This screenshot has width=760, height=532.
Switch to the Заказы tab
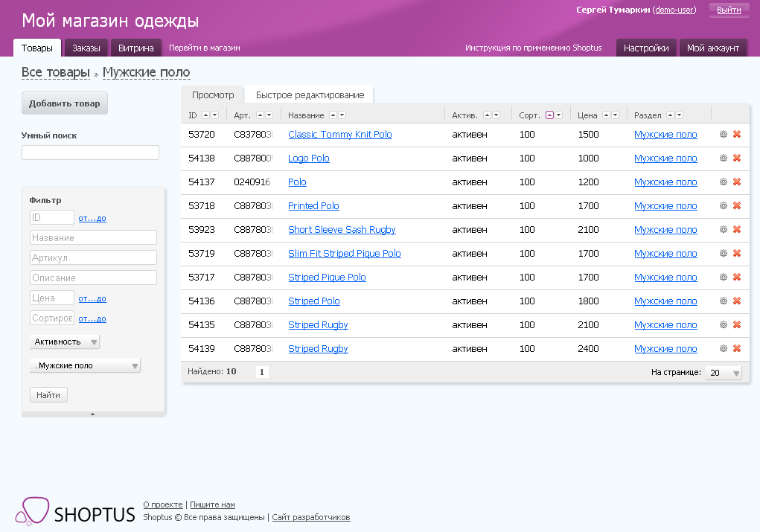[x=86, y=48]
